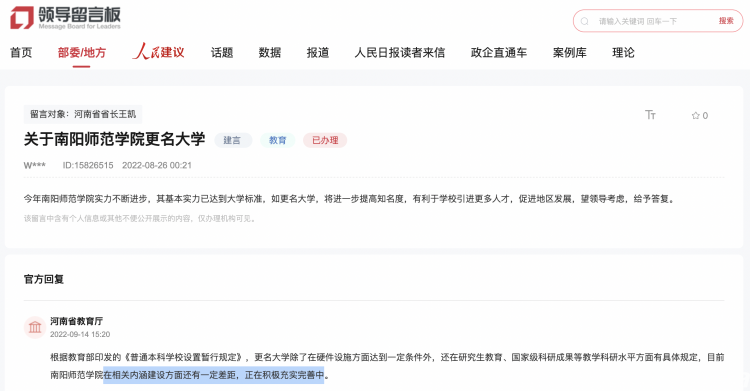Viewport: 750px width, 391px height.
Task: Click the 官方回复 heading
Action: [x=44, y=279]
